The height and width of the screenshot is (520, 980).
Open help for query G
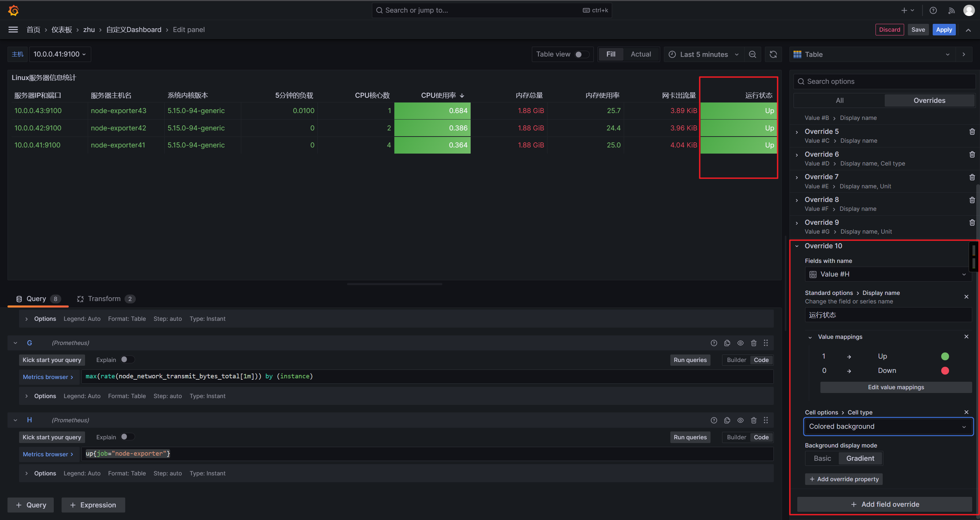pos(714,343)
